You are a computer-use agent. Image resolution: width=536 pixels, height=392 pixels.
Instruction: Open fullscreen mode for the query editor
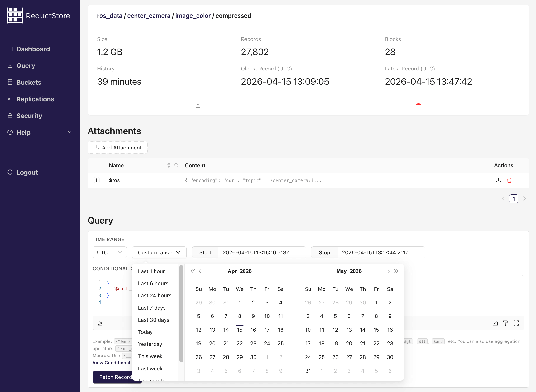pos(516,323)
